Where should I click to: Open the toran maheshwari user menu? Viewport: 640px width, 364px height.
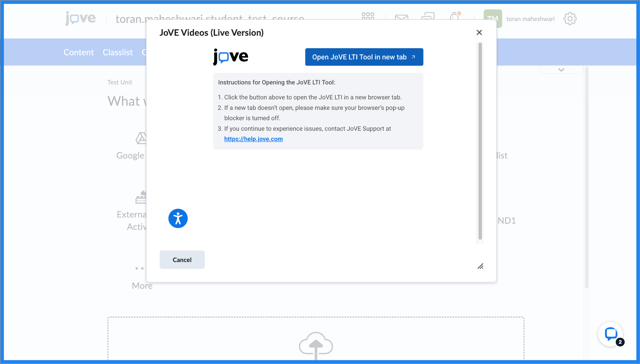click(519, 19)
